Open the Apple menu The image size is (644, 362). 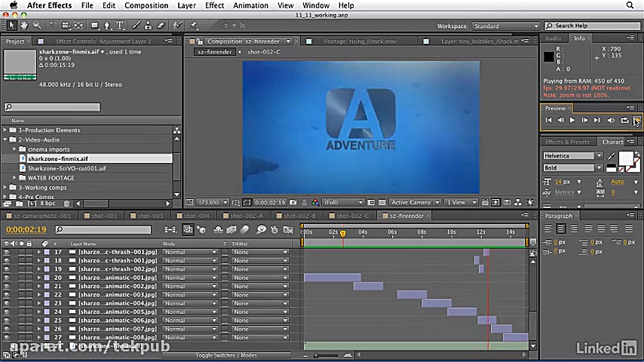pos(13,5)
